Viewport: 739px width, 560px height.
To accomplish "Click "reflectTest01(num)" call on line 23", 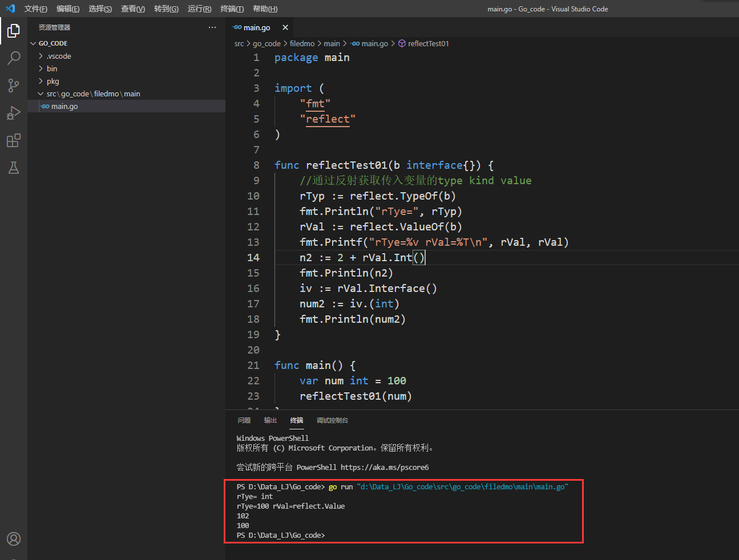I will [x=356, y=396].
